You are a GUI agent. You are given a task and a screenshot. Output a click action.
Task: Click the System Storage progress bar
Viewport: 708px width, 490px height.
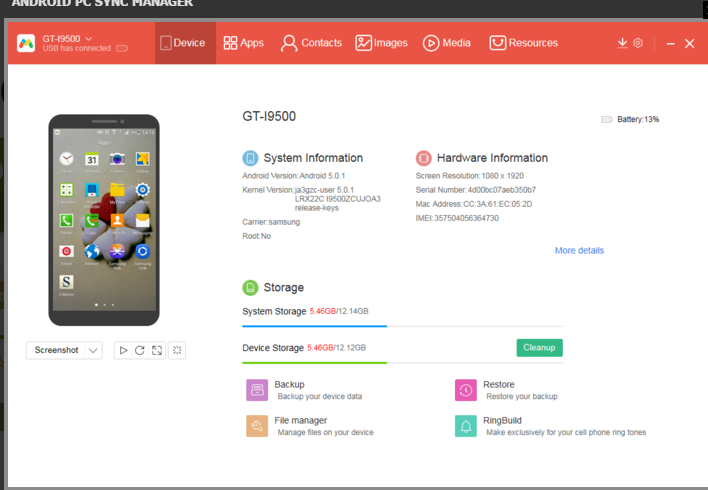click(403, 326)
